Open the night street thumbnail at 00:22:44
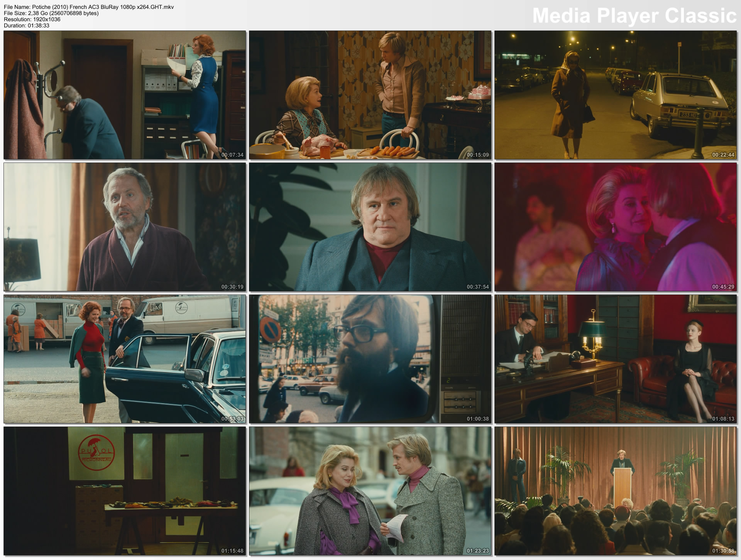 tap(616, 95)
